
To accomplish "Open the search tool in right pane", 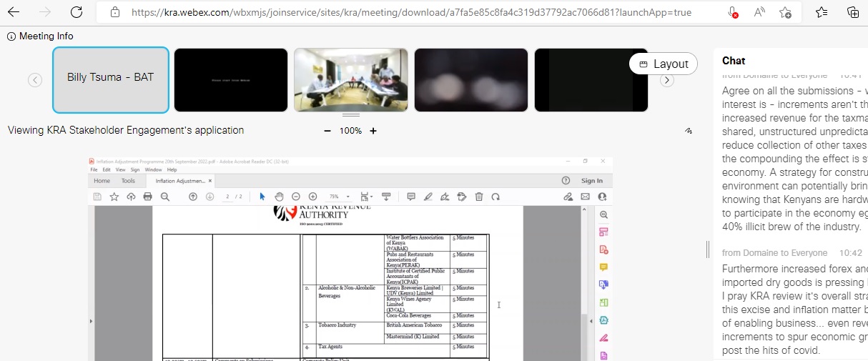I will pos(603,214).
